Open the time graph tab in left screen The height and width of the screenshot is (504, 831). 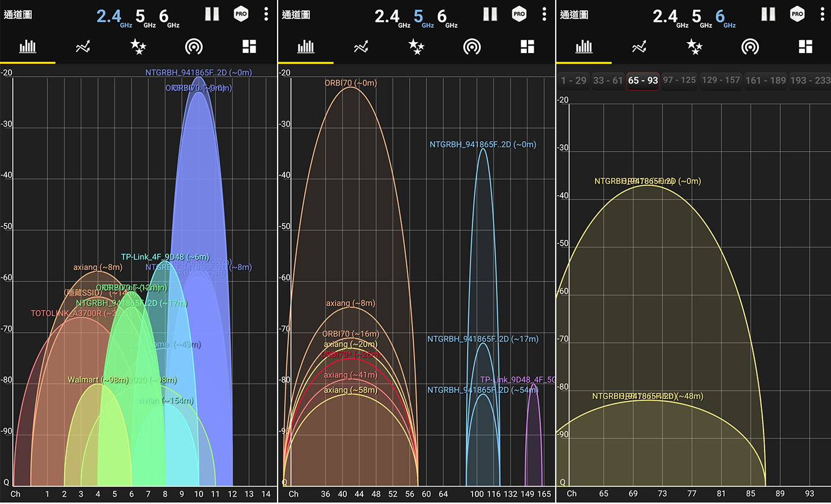pyautogui.click(x=83, y=47)
